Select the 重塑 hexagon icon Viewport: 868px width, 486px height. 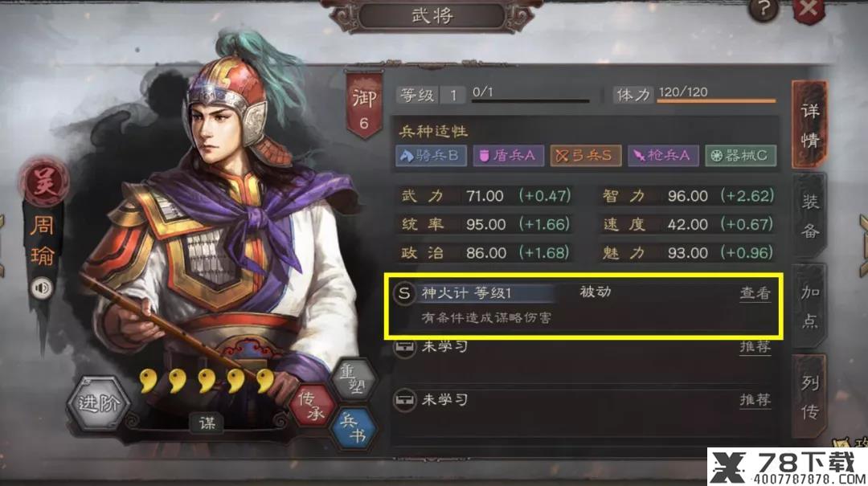(x=353, y=379)
